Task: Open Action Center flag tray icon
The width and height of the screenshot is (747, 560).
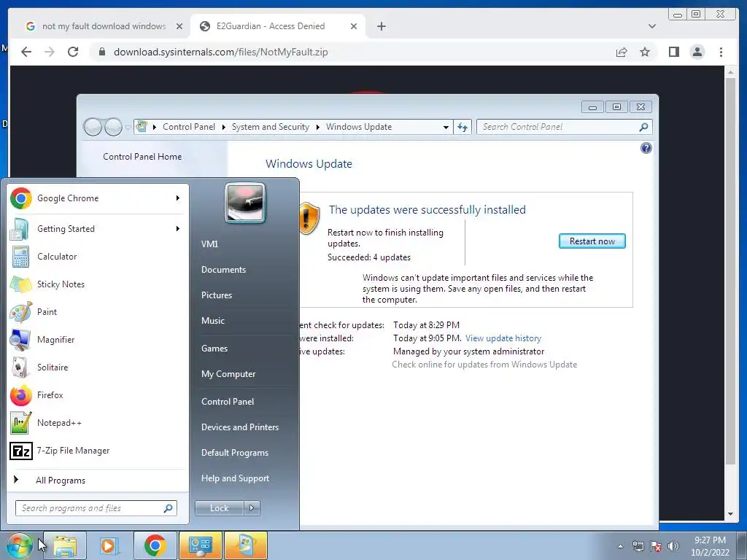Action: 656,546
